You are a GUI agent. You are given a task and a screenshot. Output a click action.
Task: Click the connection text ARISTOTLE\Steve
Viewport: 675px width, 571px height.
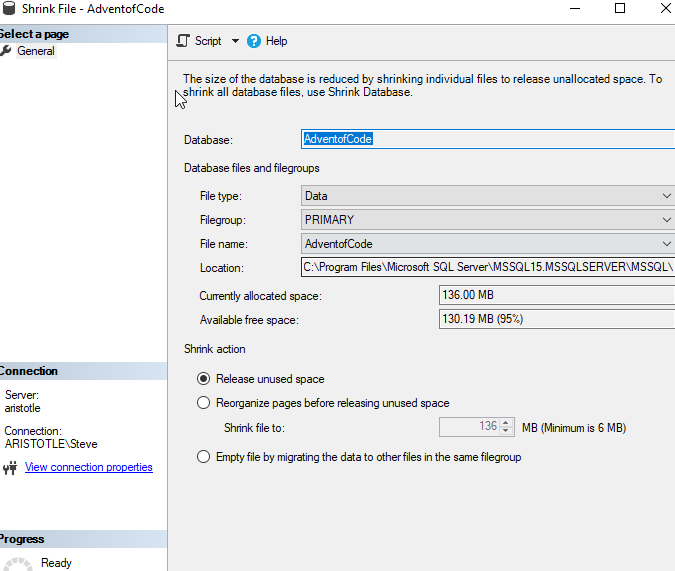tap(51, 444)
